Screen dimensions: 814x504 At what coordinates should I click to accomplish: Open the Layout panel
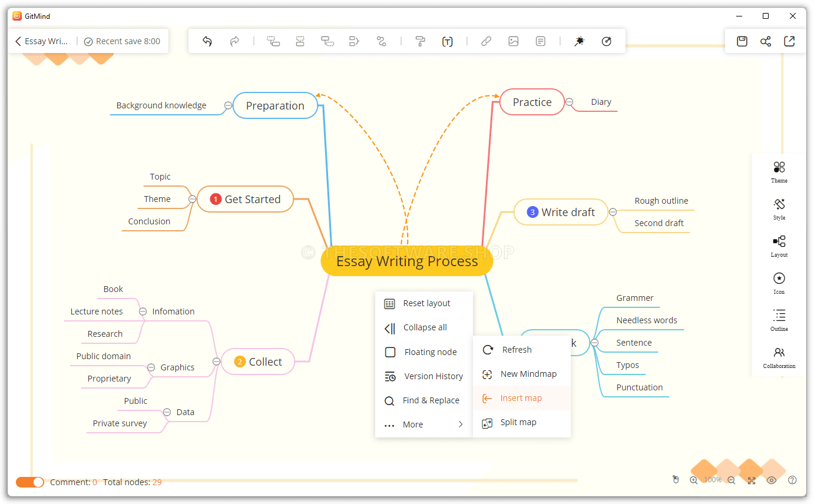(x=779, y=246)
